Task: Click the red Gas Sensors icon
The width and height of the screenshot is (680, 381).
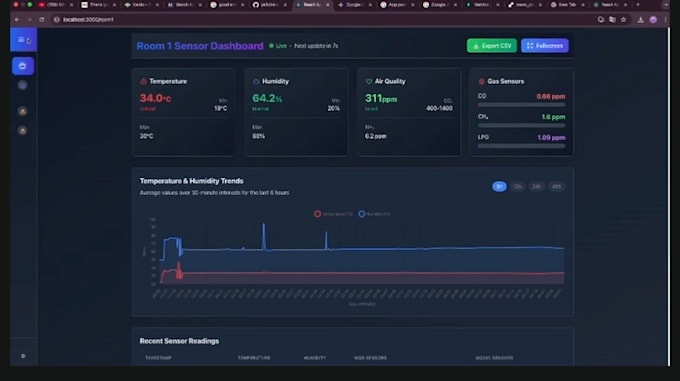Action: (481, 81)
